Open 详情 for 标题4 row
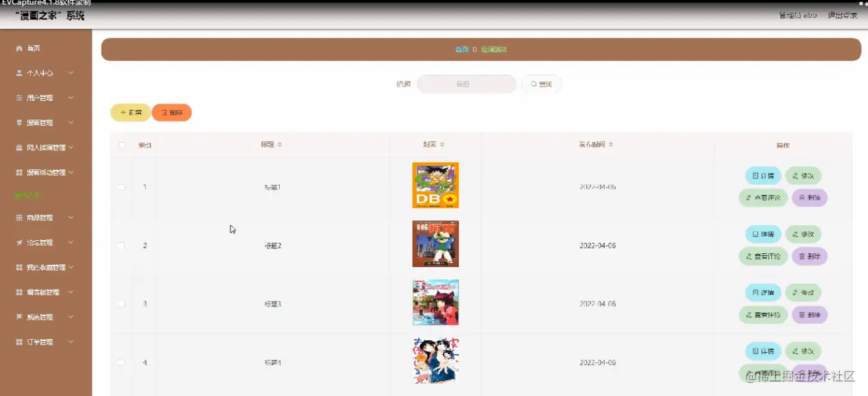 [x=763, y=351]
